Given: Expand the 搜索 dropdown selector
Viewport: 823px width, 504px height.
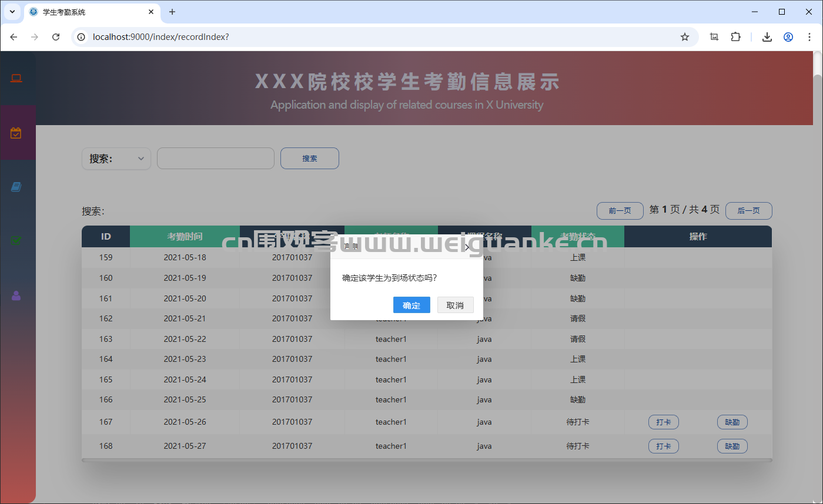Looking at the screenshot, I should 116,159.
